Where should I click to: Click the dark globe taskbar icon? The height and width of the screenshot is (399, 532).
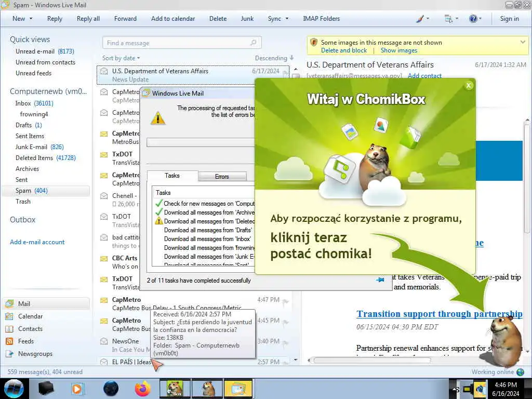tap(111, 389)
